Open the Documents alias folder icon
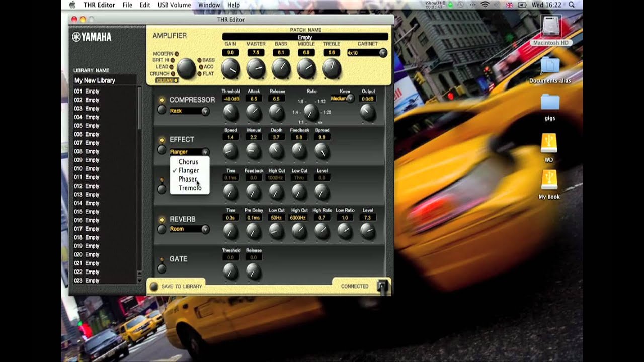This screenshot has width=644, height=362. tap(550, 66)
